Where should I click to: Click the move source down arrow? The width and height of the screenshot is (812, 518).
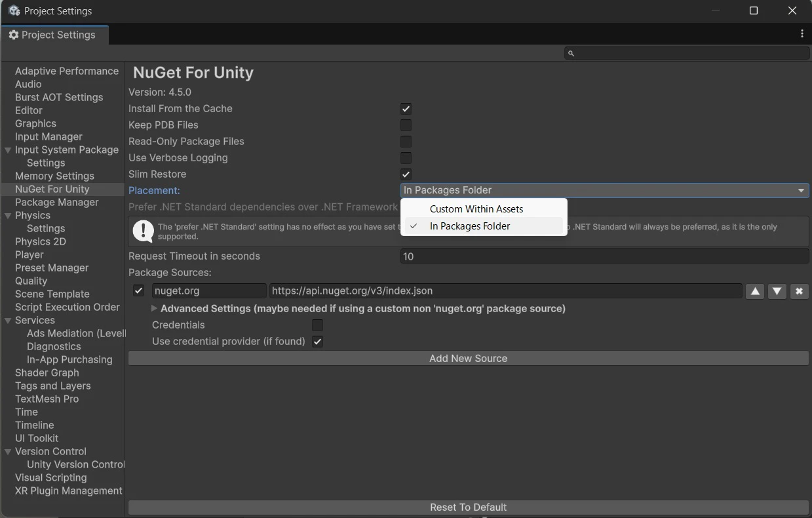tap(777, 291)
